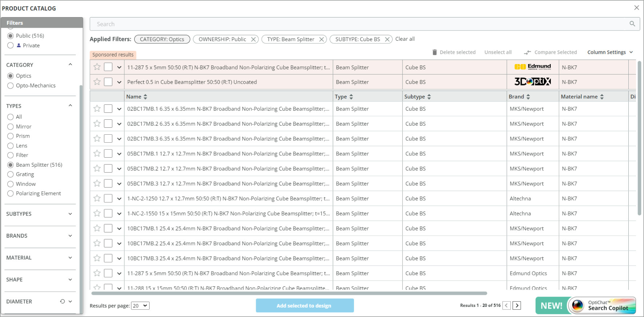Expand the BRANDS filter section
644x317 pixels.
70,235
